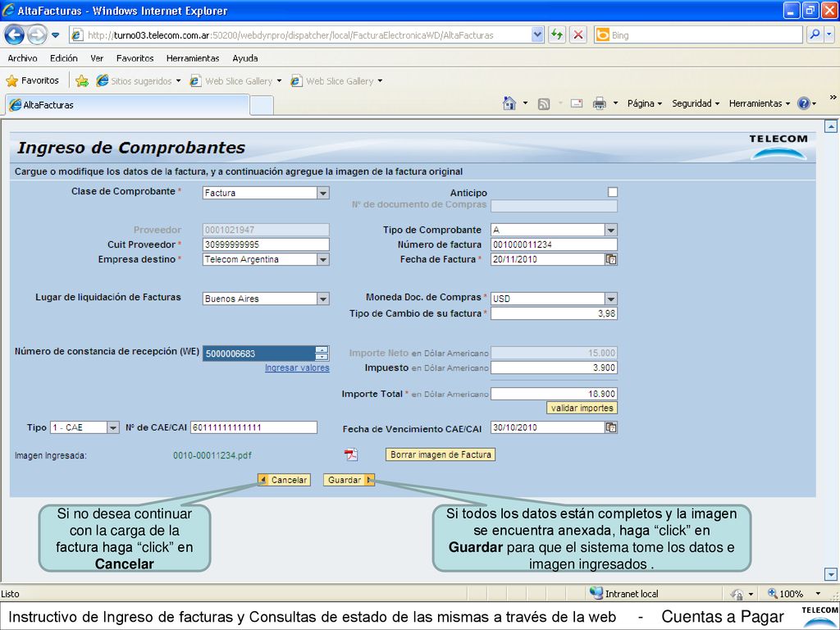Click the Help question mark icon
Image resolution: width=840 pixels, height=630 pixels.
(x=804, y=103)
